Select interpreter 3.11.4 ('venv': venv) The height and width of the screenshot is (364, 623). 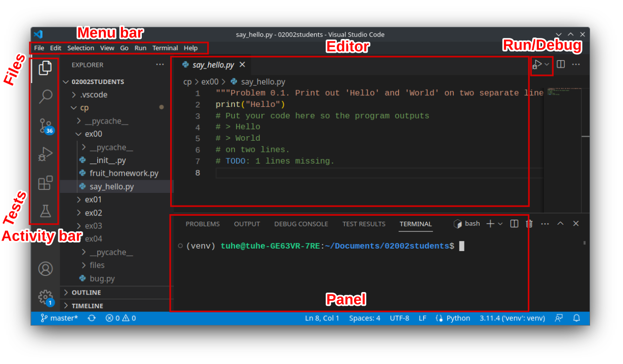coord(513,318)
